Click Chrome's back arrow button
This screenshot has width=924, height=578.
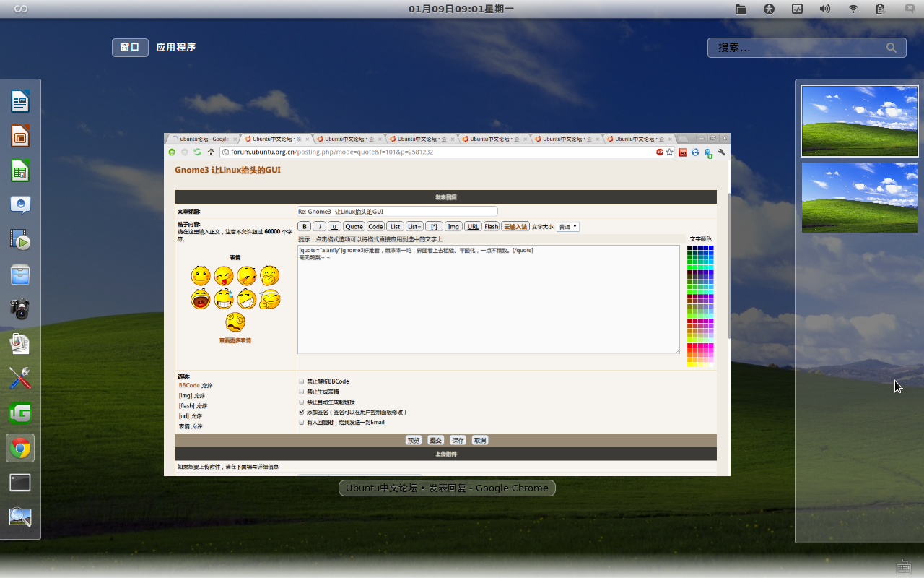172,152
